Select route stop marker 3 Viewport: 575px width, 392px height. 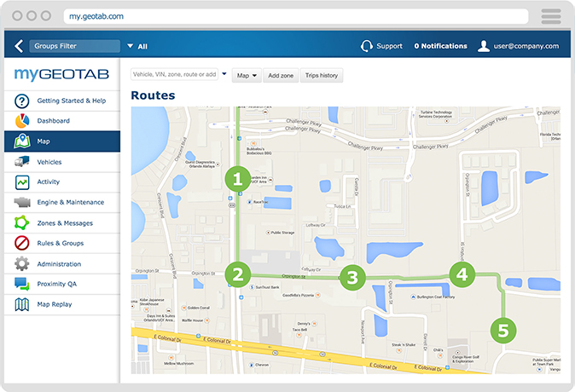tap(352, 278)
